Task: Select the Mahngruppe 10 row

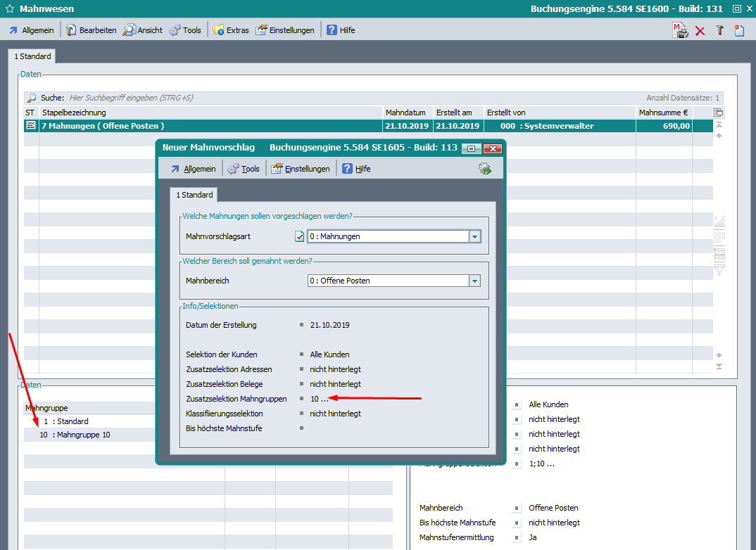Action: tap(77, 435)
